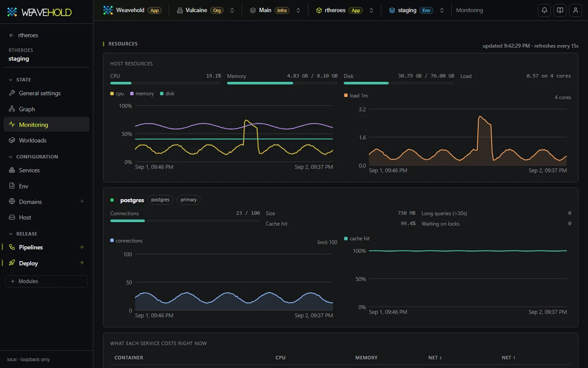Open Workloads in the sidebar
588x368 pixels.
tap(46, 140)
